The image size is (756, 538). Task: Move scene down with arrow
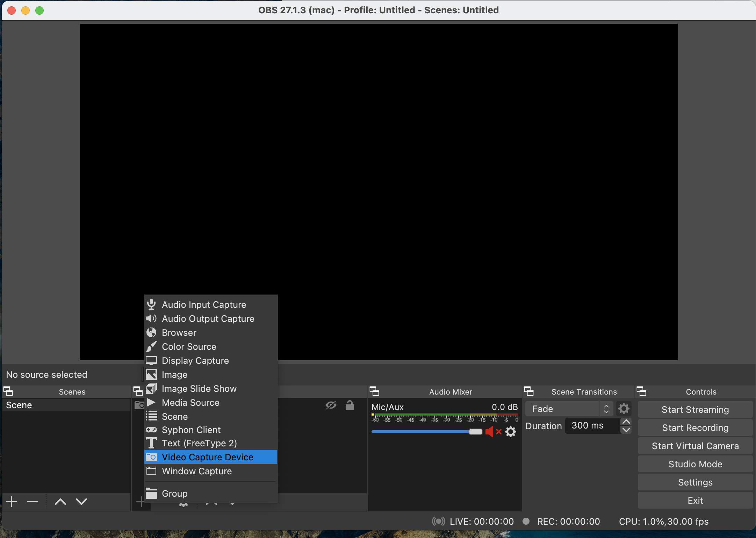click(81, 502)
